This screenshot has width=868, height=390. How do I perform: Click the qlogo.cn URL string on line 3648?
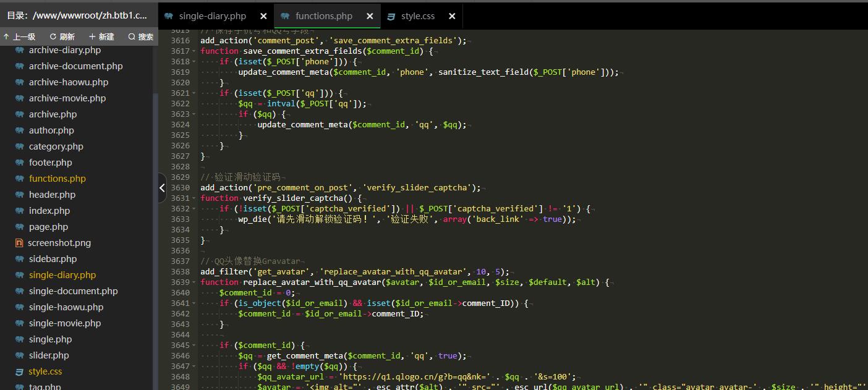(415, 376)
